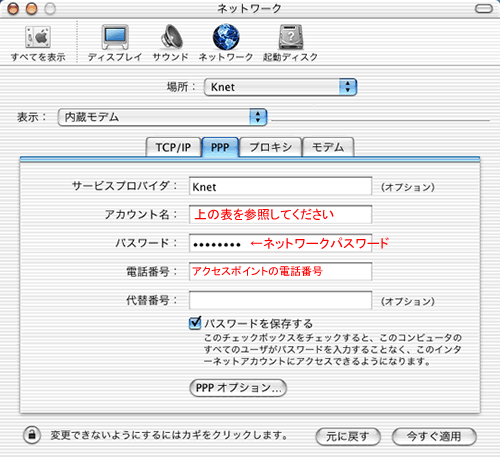Switch to the プロキシ tab
The width and height of the screenshot is (500, 458).
click(x=270, y=147)
